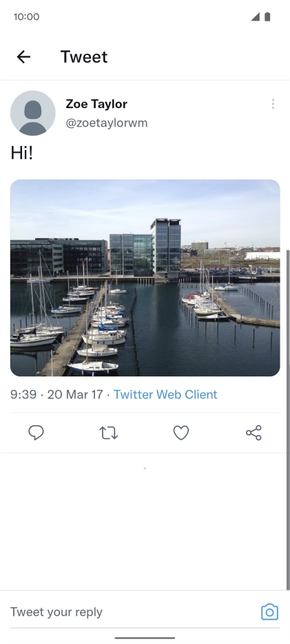Open the share icon options
This screenshot has width=290, height=644.
tap(253, 433)
